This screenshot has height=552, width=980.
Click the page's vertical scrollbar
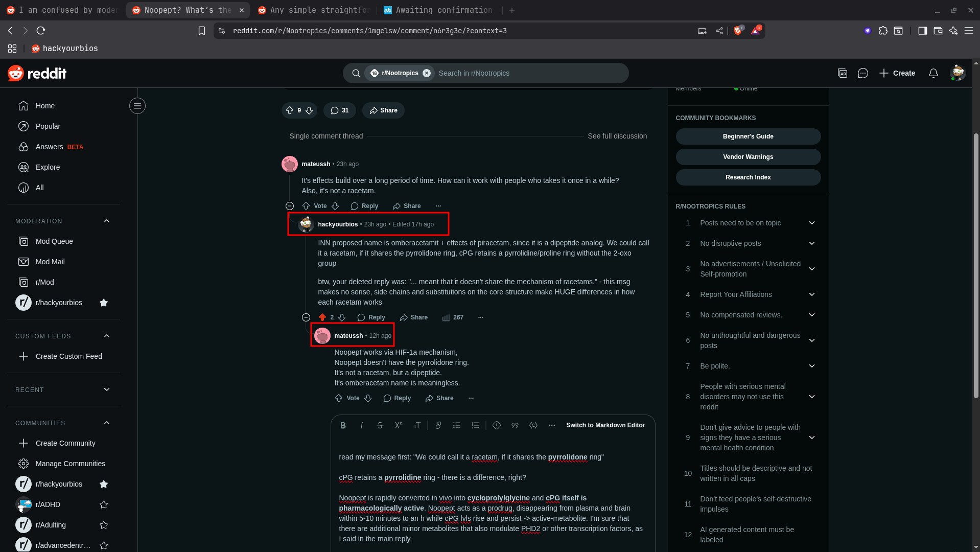975,266
